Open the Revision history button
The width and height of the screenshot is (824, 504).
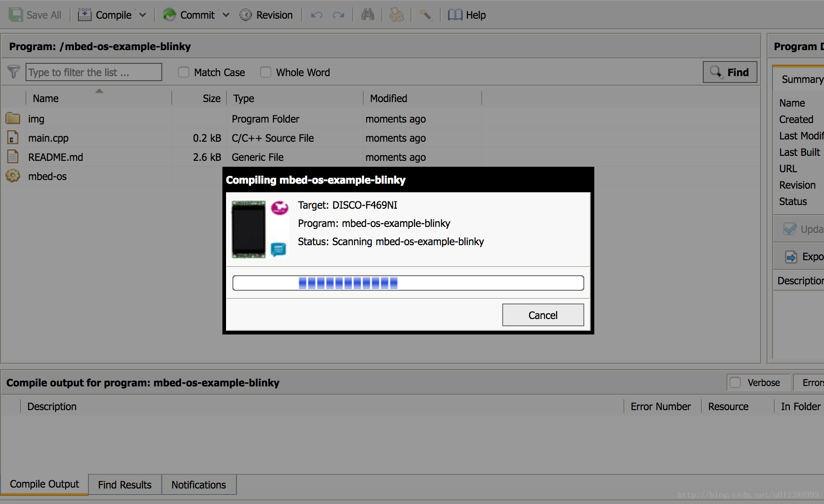(266, 15)
